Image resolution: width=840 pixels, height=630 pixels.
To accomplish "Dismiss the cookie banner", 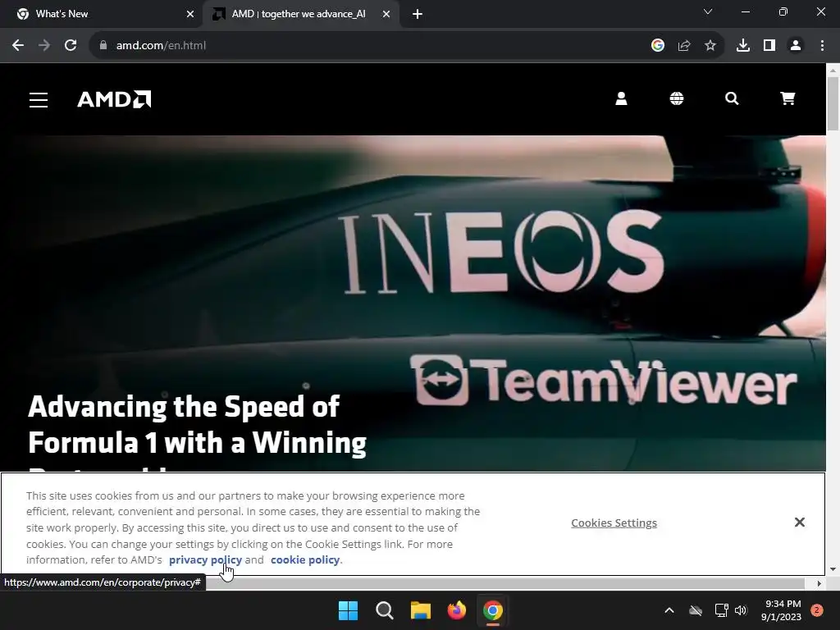I will (799, 523).
